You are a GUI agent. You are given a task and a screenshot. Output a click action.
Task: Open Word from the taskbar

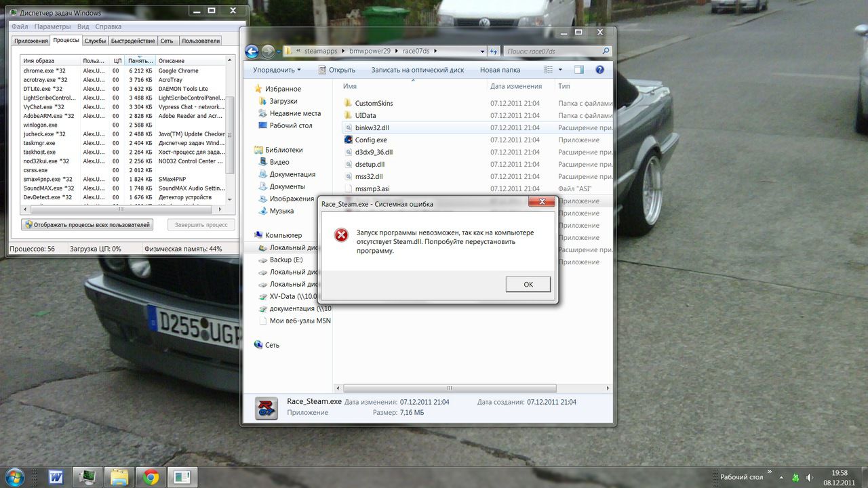click(x=56, y=477)
